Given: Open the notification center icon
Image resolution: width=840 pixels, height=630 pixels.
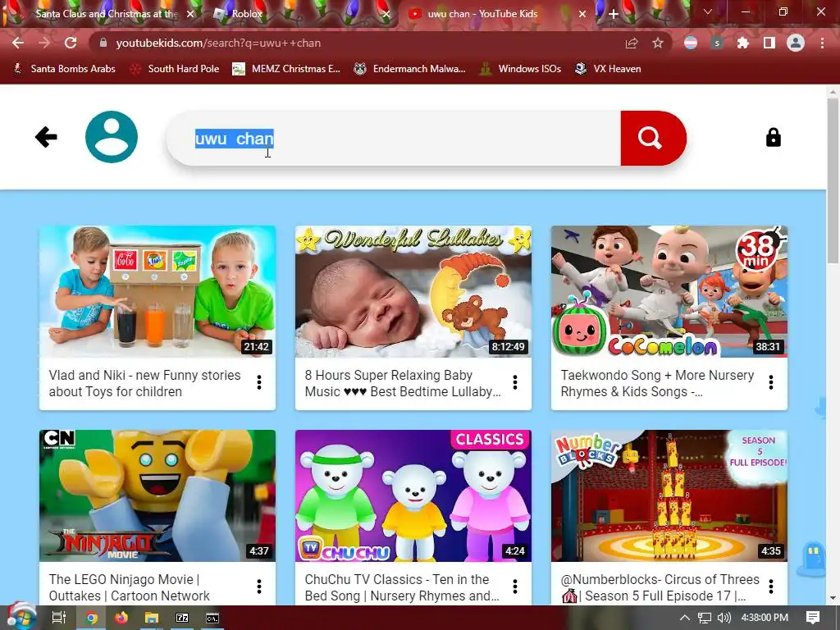Looking at the screenshot, I should [x=813, y=618].
